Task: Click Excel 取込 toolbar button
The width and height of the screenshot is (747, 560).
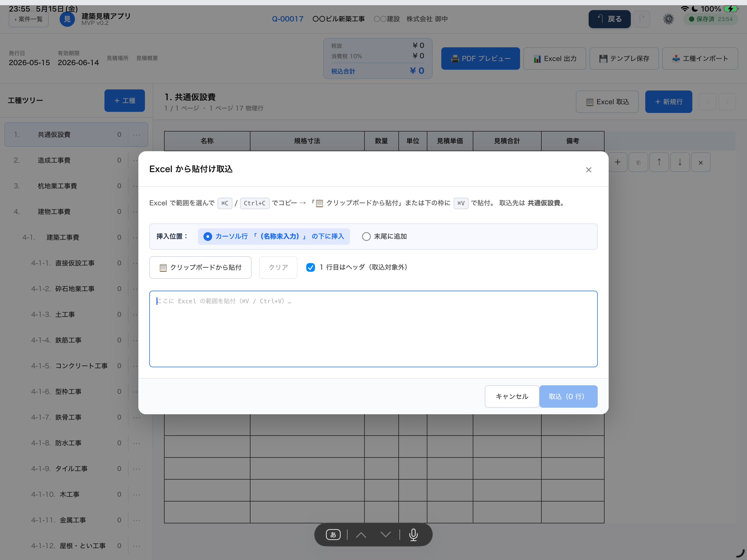Action: tap(607, 102)
